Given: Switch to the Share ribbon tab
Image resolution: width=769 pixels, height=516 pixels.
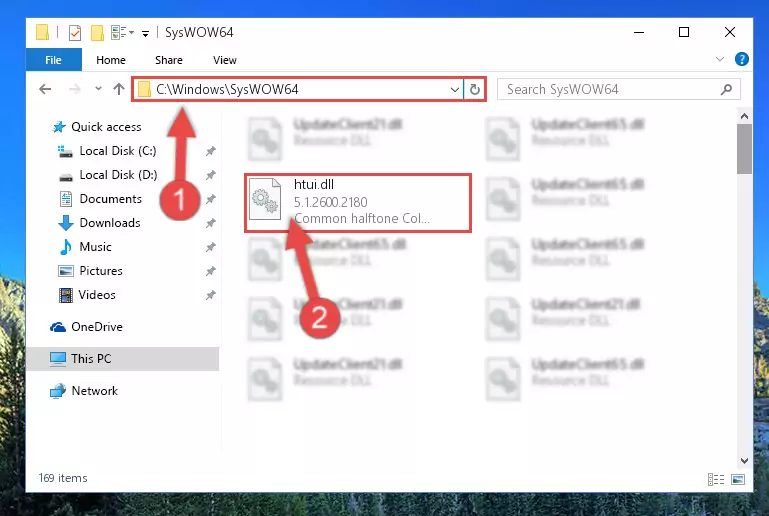Looking at the screenshot, I should 169,60.
